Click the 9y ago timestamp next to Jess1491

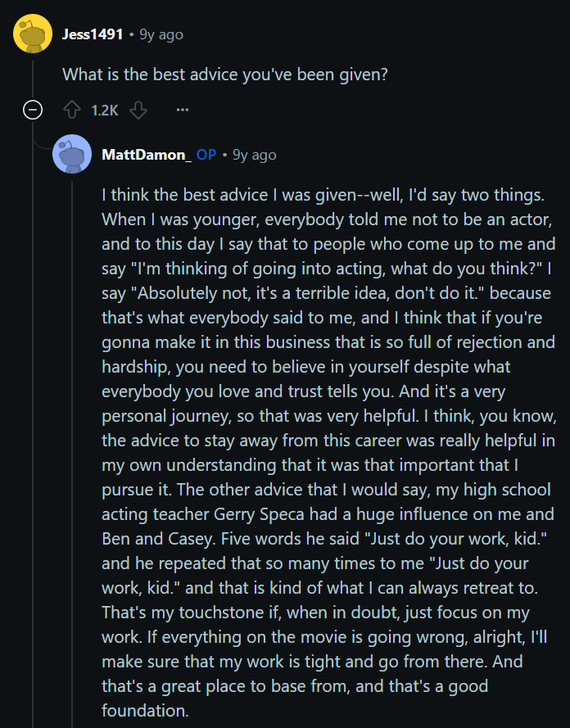point(161,35)
